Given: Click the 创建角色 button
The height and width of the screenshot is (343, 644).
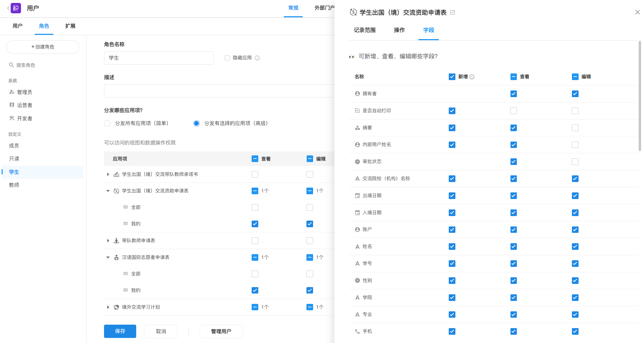Looking at the screenshot, I should (43, 47).
